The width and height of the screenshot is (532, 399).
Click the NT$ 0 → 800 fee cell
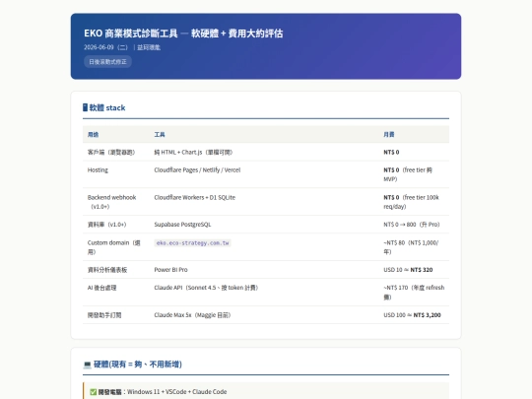click(412, 225)
